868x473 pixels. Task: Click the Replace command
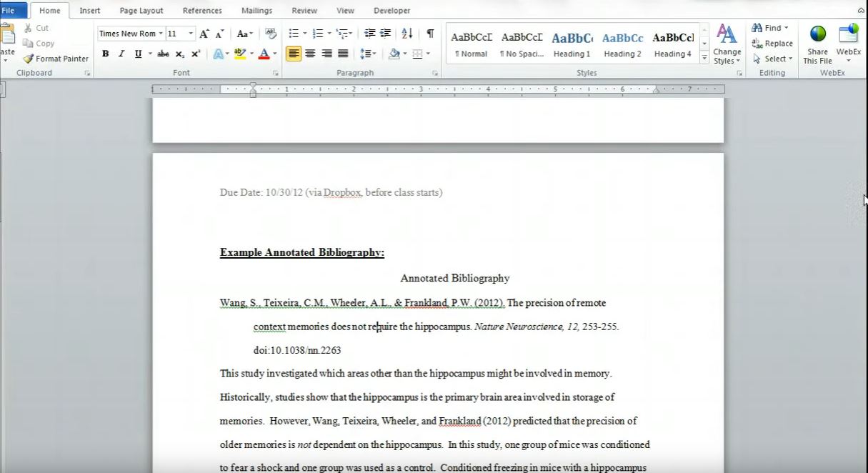[772, 44]
